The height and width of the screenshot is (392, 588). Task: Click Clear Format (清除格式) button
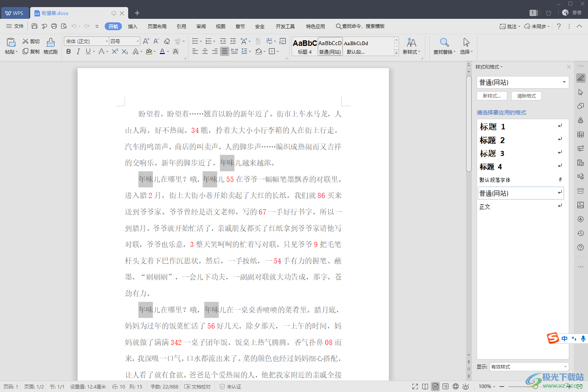[x=526, y=96]
